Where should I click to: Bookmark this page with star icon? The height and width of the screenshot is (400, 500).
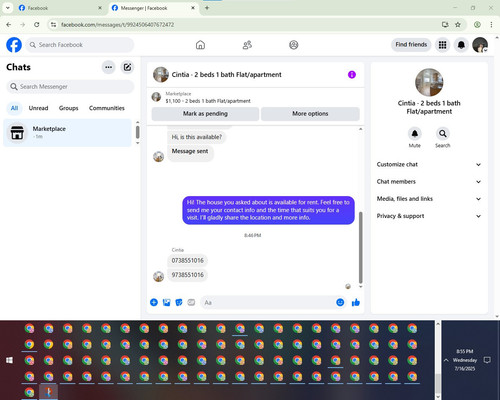click(458, 25)
